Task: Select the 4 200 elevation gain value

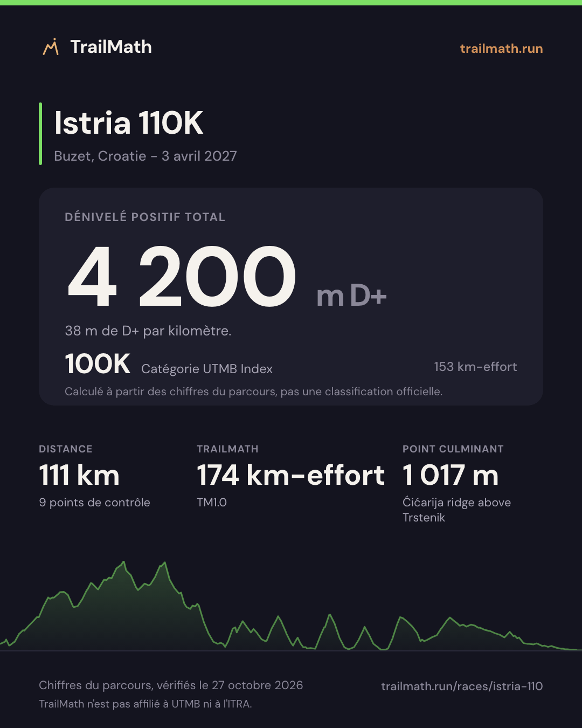Action: [x=182, y=277]
